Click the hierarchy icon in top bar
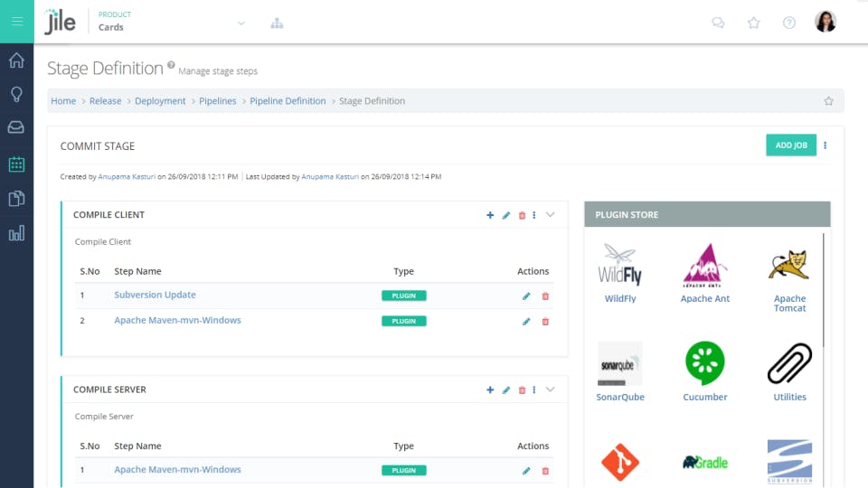 point(277,23)
